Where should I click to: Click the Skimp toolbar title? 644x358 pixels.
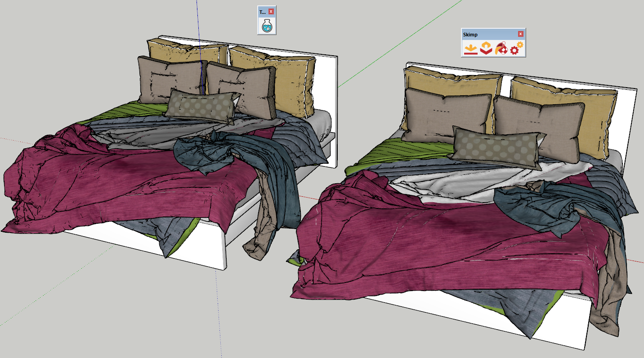click(470, 35)
